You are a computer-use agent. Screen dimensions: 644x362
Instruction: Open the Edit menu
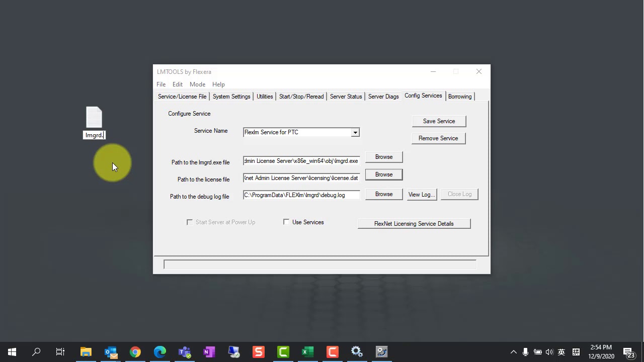(x=178, y=84)
